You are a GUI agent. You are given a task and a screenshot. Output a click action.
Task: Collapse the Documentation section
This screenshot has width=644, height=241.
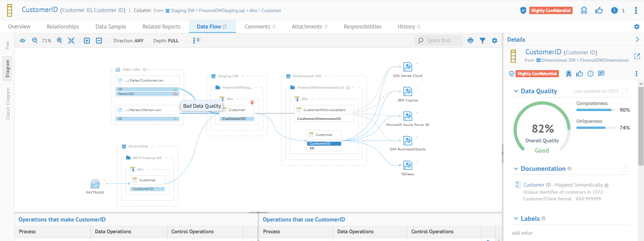pos(516,169)
